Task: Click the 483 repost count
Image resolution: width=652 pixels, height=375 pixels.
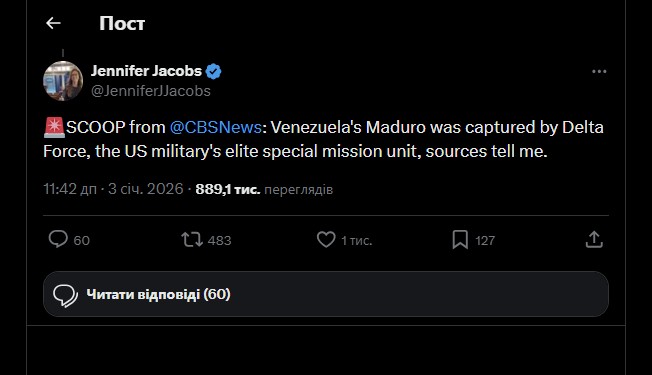Action: [220, 240]
